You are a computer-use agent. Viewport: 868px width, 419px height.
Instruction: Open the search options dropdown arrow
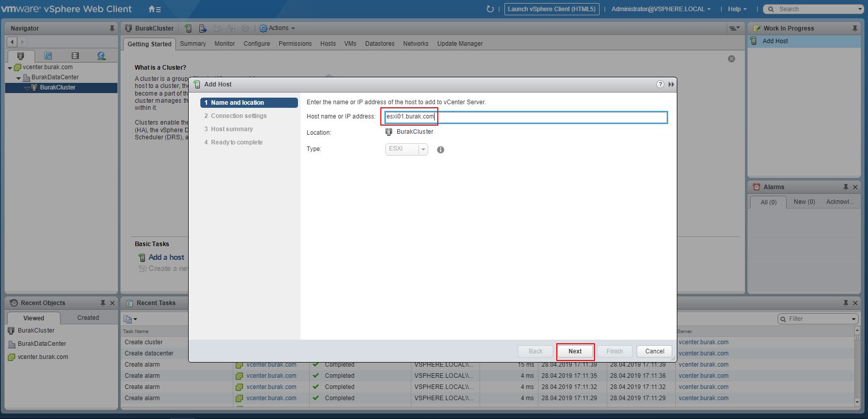(860, 9)
